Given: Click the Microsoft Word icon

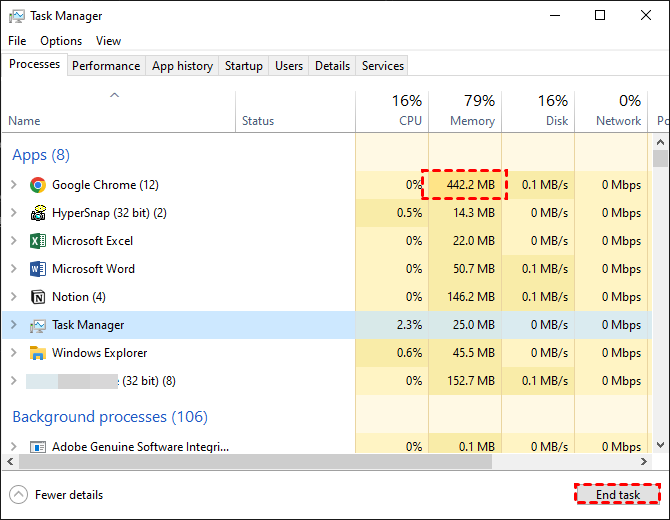Looking at the screenshot, I should [x=38, y=269].
